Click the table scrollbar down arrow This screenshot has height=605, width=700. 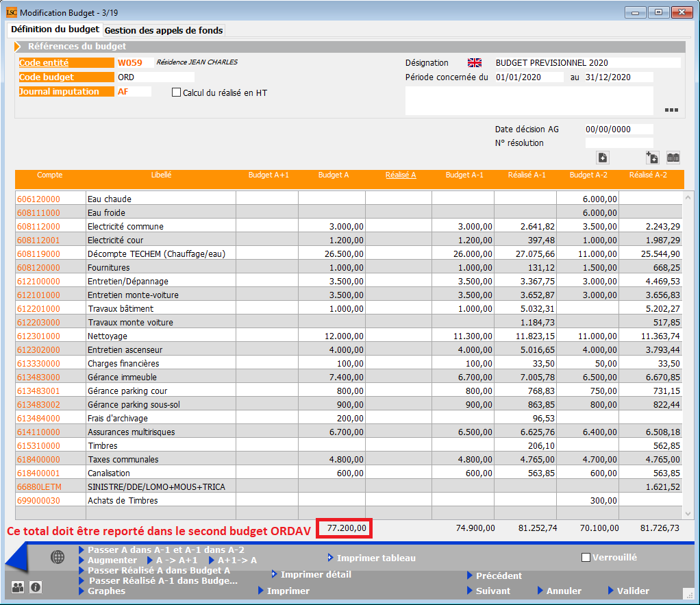[x=688, y=513]
